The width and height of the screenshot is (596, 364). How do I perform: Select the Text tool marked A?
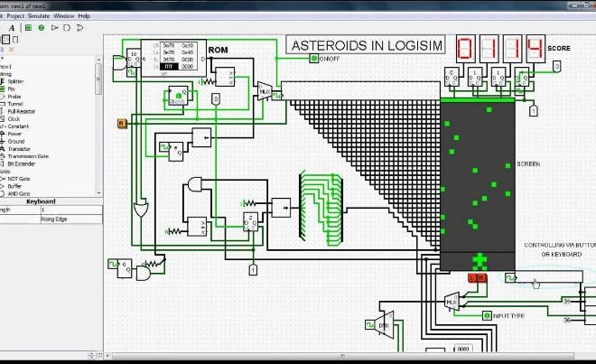click(x=12, y=28)
